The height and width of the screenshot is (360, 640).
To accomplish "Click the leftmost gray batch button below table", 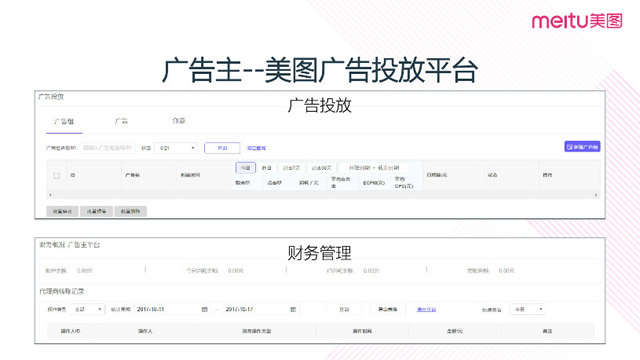I will pos(62,211).
